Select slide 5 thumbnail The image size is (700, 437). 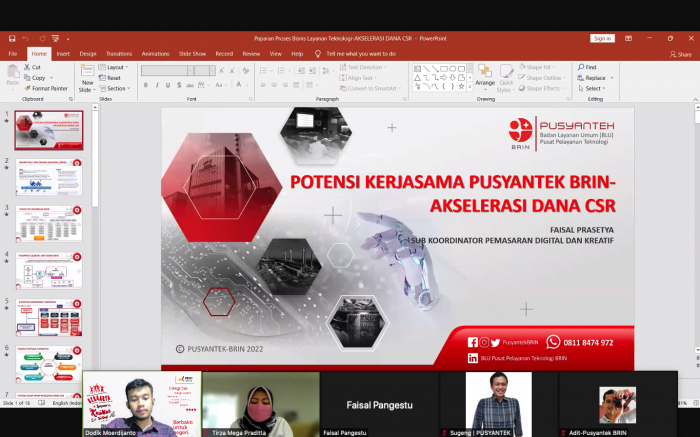coord(49,317)
